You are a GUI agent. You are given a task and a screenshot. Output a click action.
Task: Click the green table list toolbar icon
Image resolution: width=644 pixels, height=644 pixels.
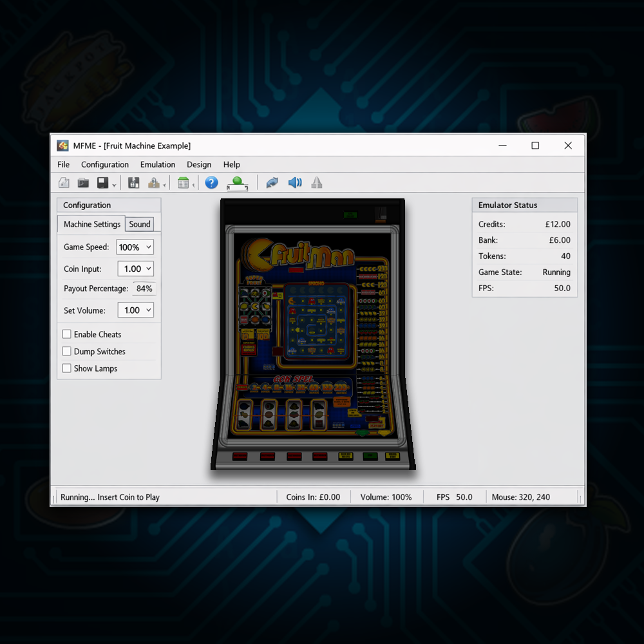tap(184, 183)
